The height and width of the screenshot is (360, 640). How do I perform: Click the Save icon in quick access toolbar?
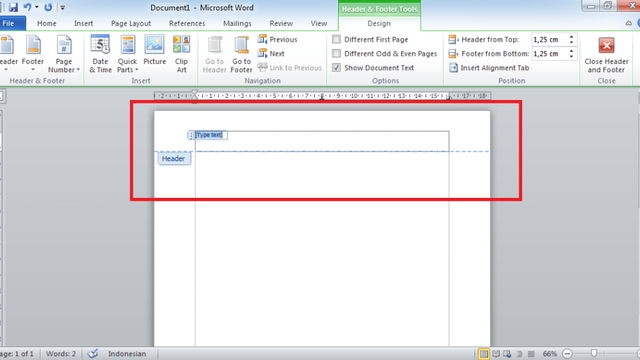[13, 7]
